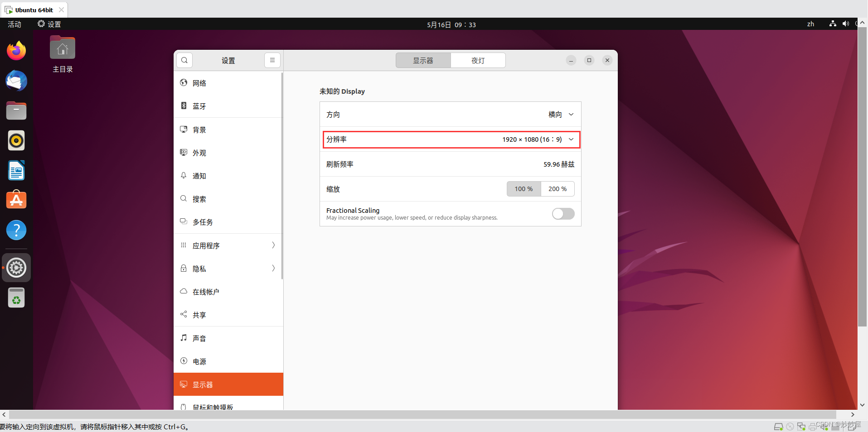Open LibreOffice Writer from the dock
This screenshot has height=432, width=868.
[16, 171]
